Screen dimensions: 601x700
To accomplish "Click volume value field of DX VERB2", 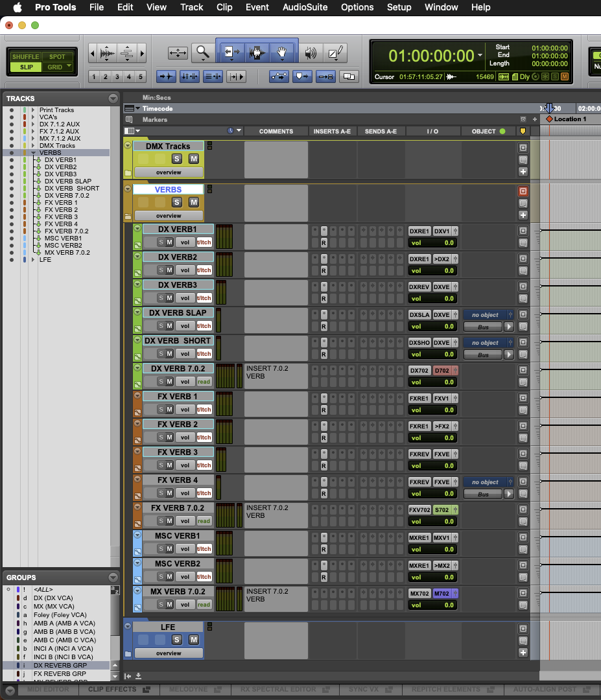I will tap(432, 270).
